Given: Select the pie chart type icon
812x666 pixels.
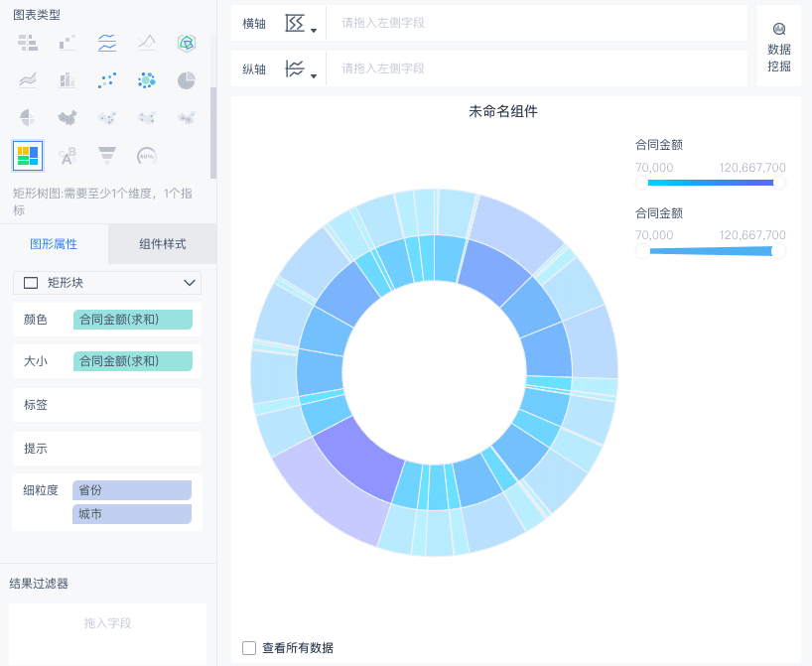Looking at the screenshot, I should click(x=187, y=80).
